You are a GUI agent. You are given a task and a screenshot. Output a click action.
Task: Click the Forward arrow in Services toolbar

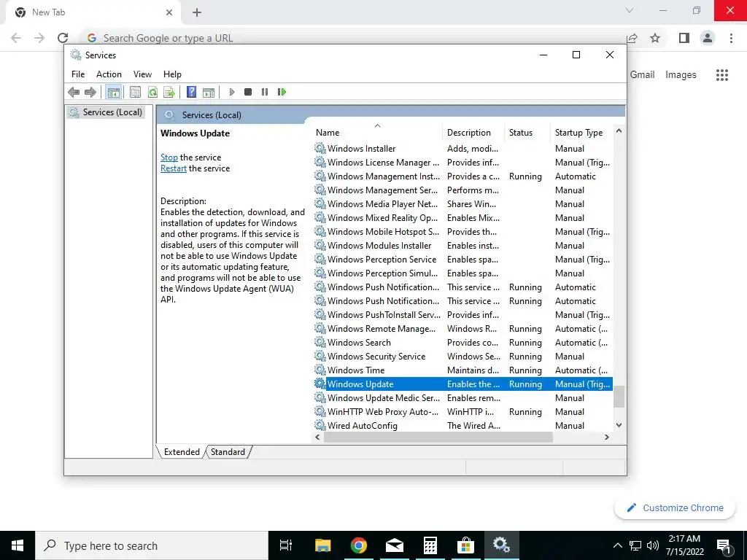[x=90, y=92]
